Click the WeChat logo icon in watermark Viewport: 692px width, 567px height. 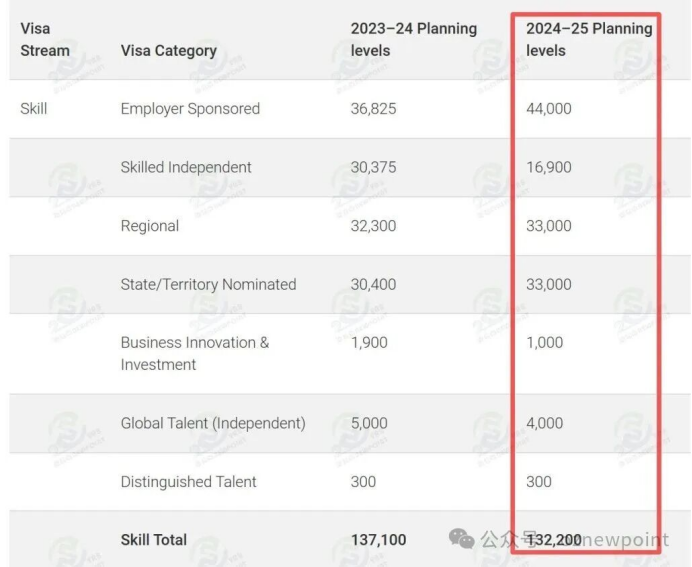[x=461, y=538]
